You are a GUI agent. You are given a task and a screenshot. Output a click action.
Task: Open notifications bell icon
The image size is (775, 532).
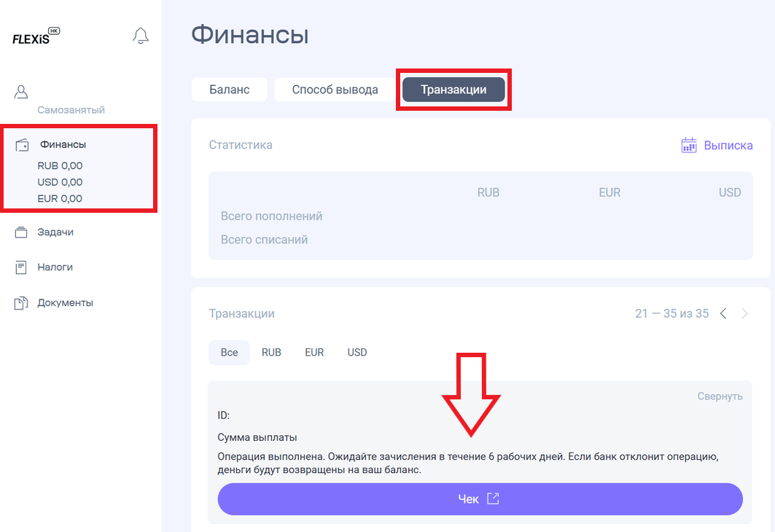(x=141, y=36)
